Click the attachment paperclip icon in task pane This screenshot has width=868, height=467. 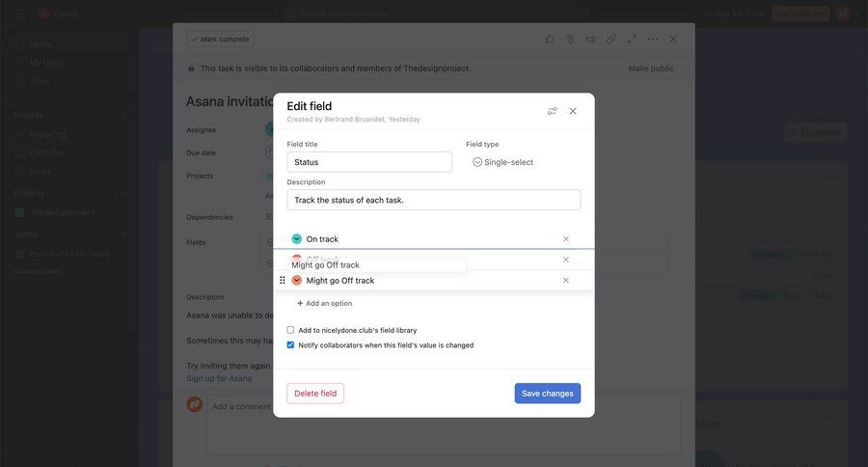(x=570, y=40)
